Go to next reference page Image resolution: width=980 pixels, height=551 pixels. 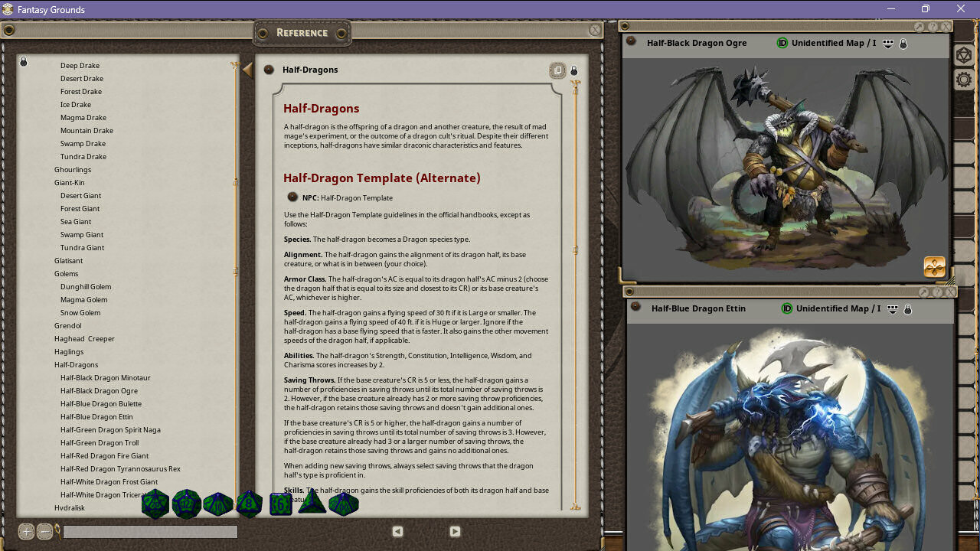(455, 531)
